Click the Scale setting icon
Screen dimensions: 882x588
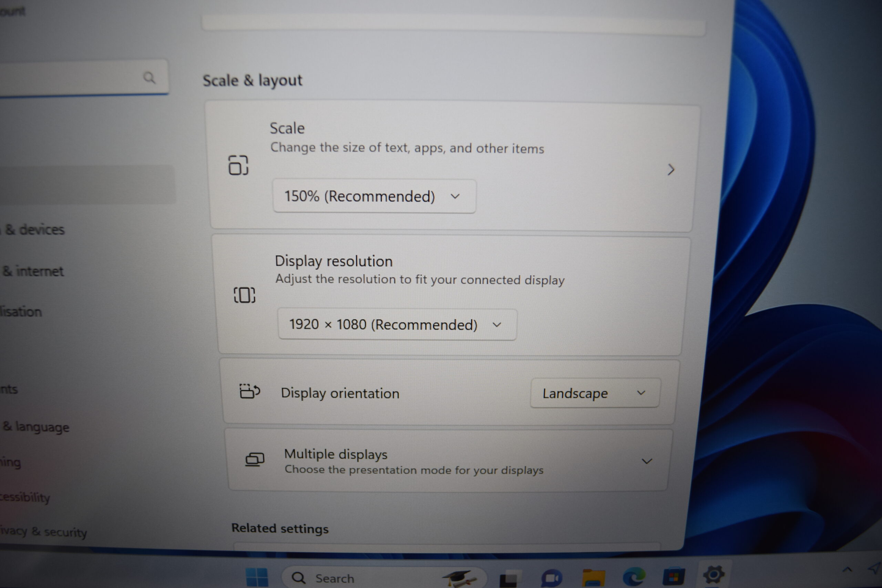pos(238,165)
